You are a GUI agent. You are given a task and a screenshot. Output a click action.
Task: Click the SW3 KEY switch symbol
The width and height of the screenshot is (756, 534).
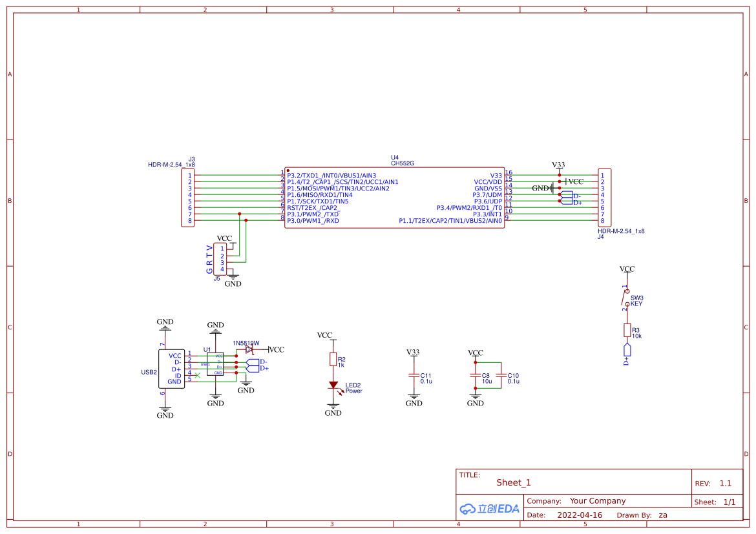[x=625, y=298]
